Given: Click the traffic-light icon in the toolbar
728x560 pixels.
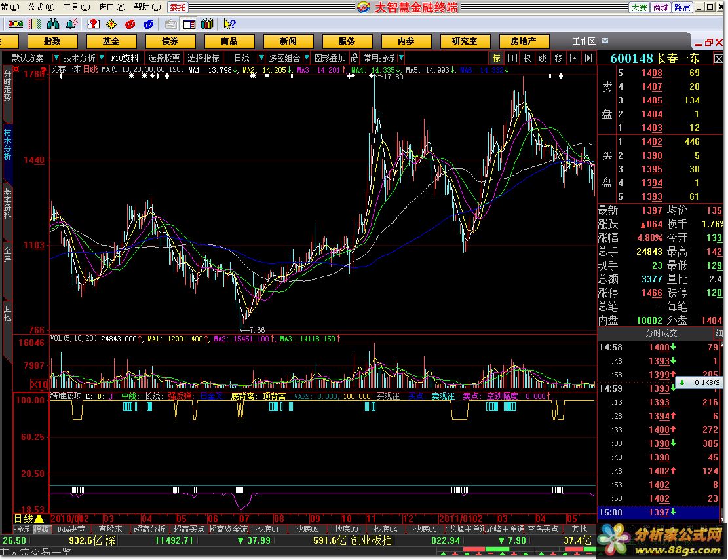Looking at the screenshot, I should tap(16, 24).
